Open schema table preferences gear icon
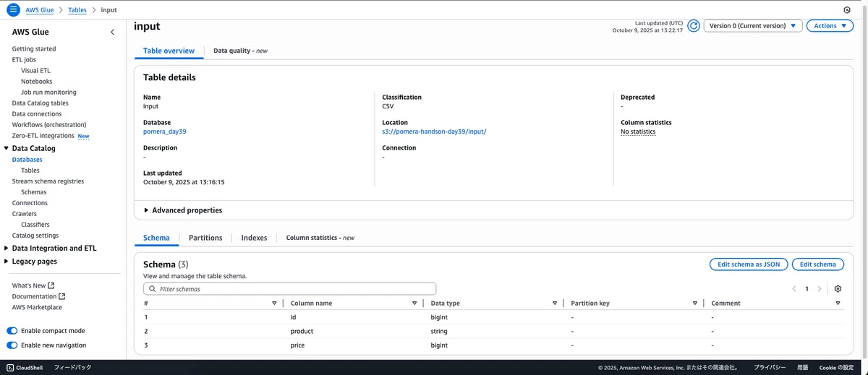Image resolution: width=868 pixels, height=375 pixels. pos(838,289)
